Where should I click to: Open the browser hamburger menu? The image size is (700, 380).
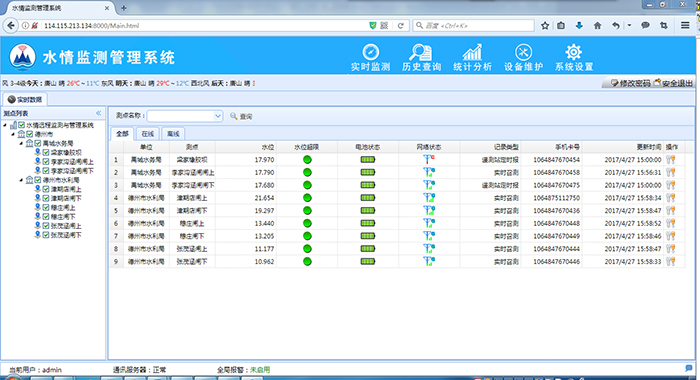[x=685, y=26]
